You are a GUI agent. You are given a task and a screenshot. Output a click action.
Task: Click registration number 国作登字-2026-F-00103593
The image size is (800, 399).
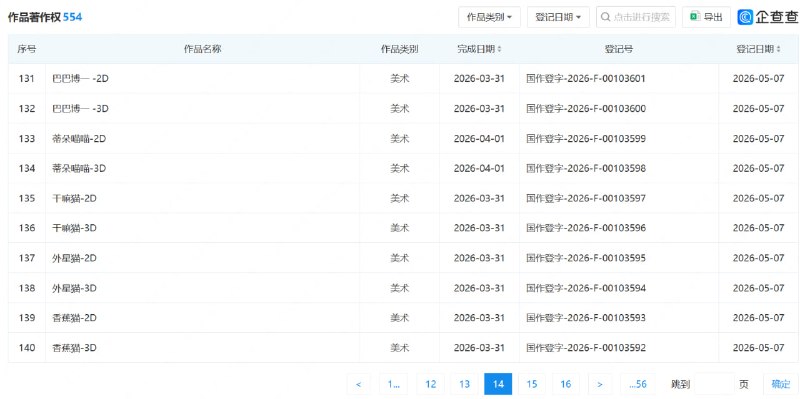click(586, 318)
